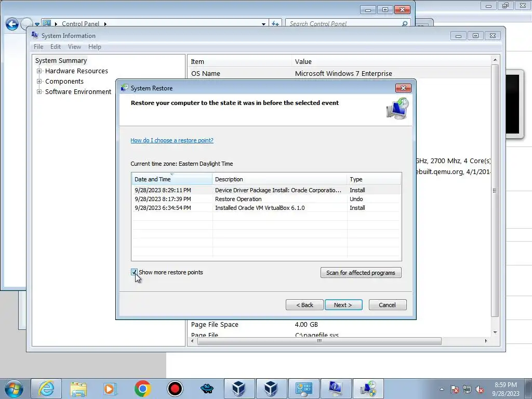Close the System Restore dialog
The height and width of the screenshot is (399, 532).
[403, 88]
